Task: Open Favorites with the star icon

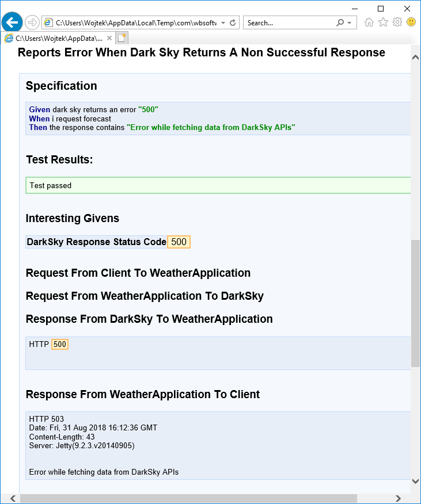Action: click(x=383, y=22)
